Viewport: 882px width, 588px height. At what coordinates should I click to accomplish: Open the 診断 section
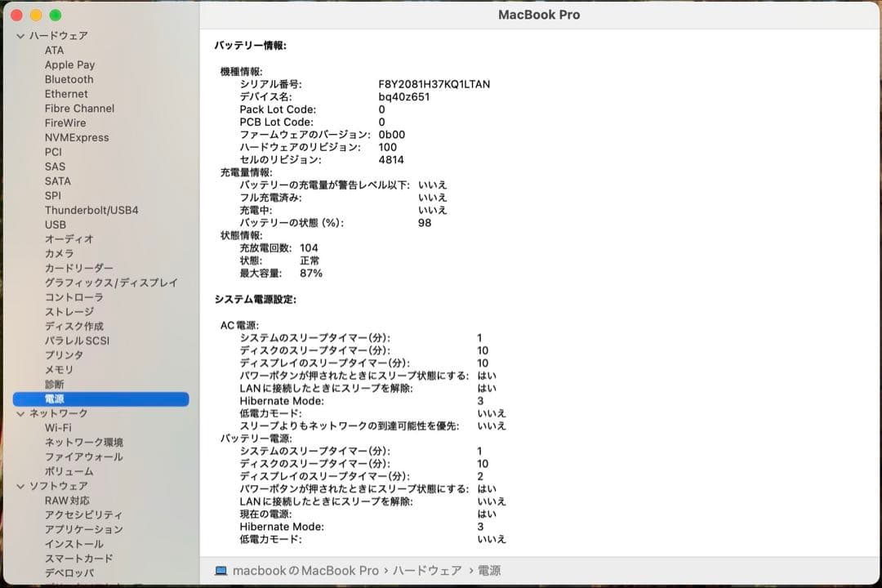click(x=56, y=385)
